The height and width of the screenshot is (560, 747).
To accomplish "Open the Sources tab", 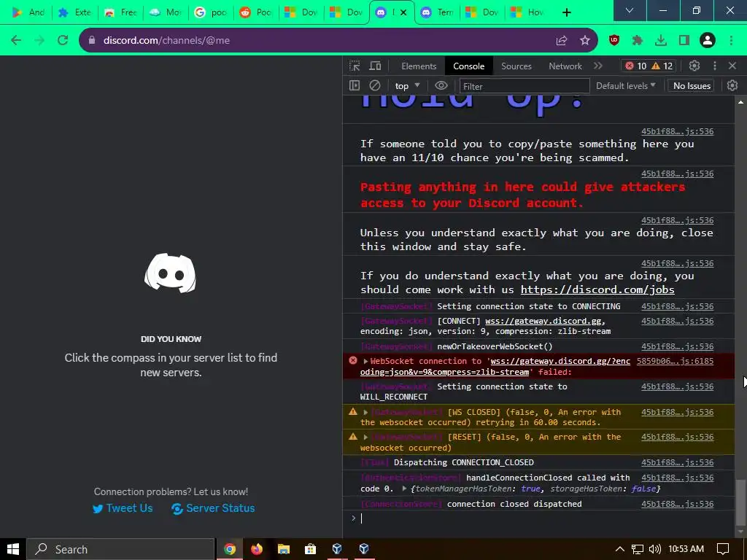I will tap(516, 66).
